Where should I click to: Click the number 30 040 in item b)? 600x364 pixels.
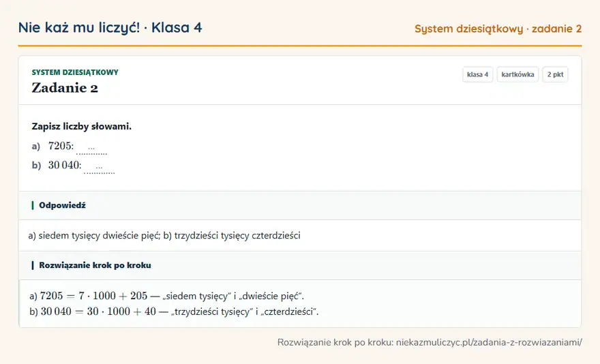(63, 165)
